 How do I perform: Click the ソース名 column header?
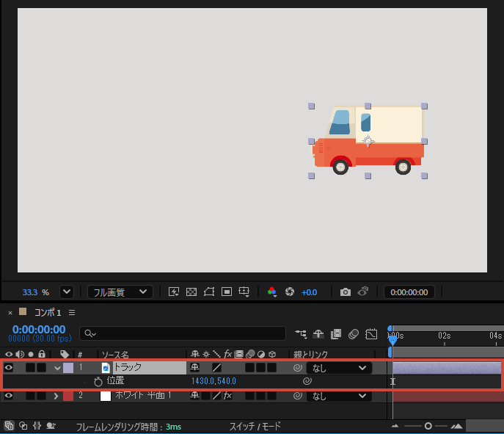click(x=115, y=354)
